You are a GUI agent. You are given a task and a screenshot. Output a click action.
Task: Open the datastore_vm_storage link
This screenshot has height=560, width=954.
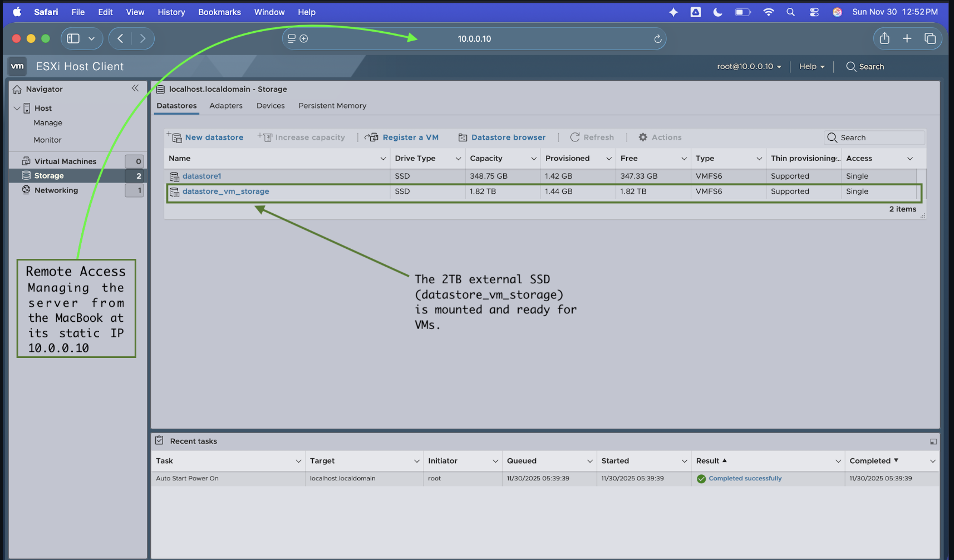[x=225, y=191]
